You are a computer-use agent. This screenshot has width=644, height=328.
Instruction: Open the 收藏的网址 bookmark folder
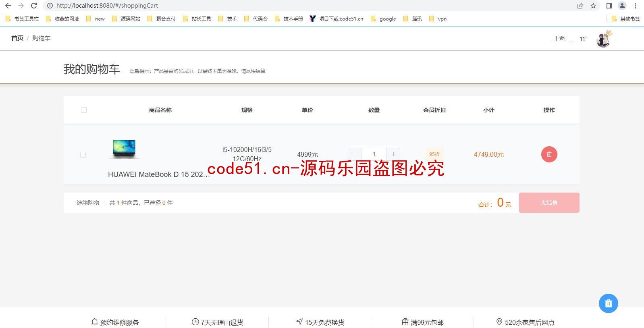pos(62,19)
